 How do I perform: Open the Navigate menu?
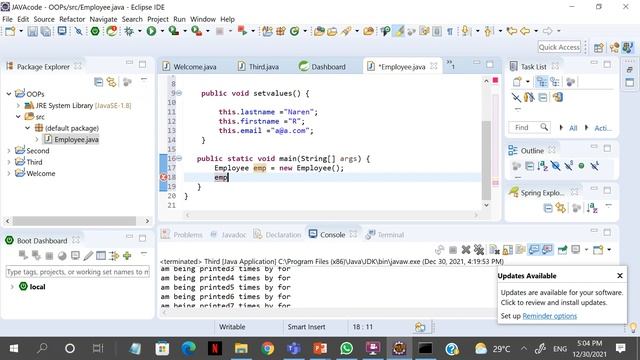point(103,19)
